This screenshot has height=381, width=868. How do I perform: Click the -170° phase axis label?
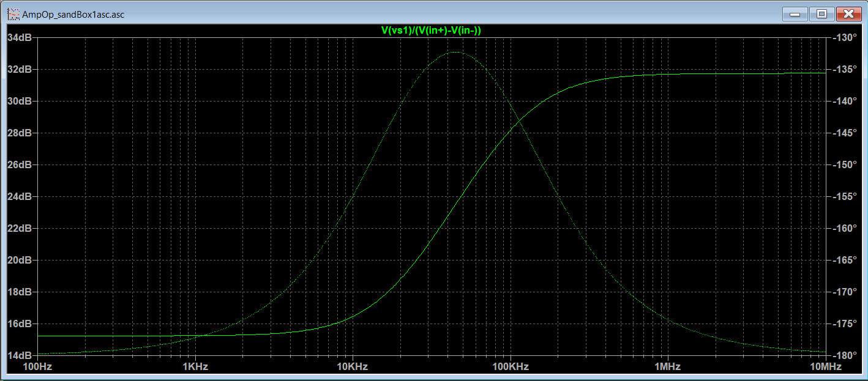(845, 292)
